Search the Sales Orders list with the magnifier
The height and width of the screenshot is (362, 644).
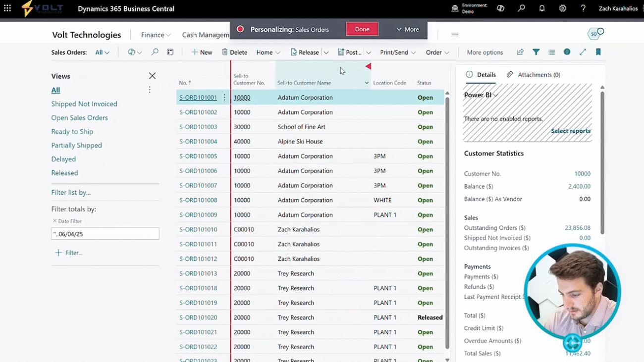pyautogui.click(x=155, y=52)
